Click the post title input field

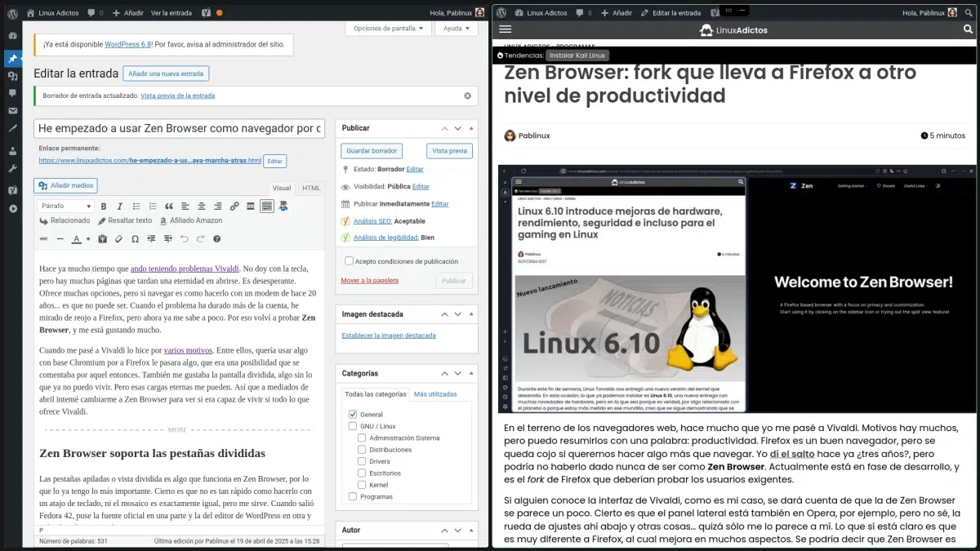coord(180,128)
